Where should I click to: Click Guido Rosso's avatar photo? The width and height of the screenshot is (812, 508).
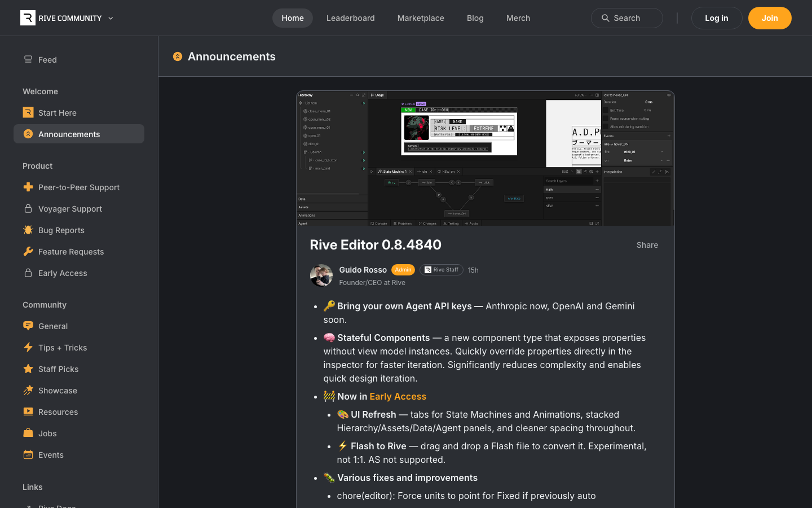(x=321, y=275)
